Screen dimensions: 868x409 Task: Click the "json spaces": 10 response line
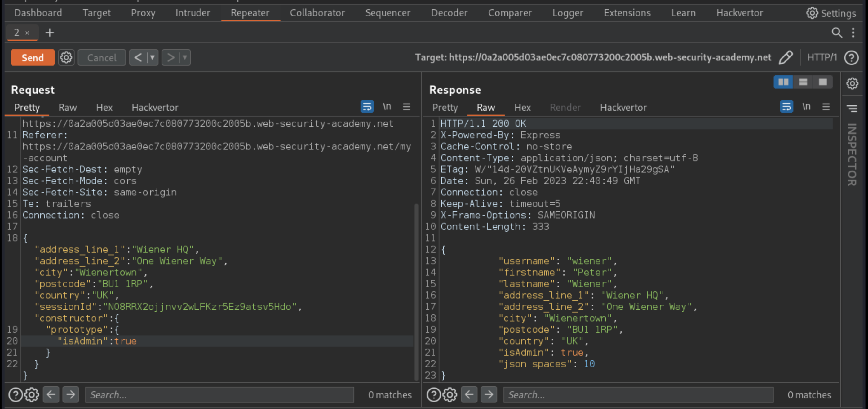click(x=547, y=364)
